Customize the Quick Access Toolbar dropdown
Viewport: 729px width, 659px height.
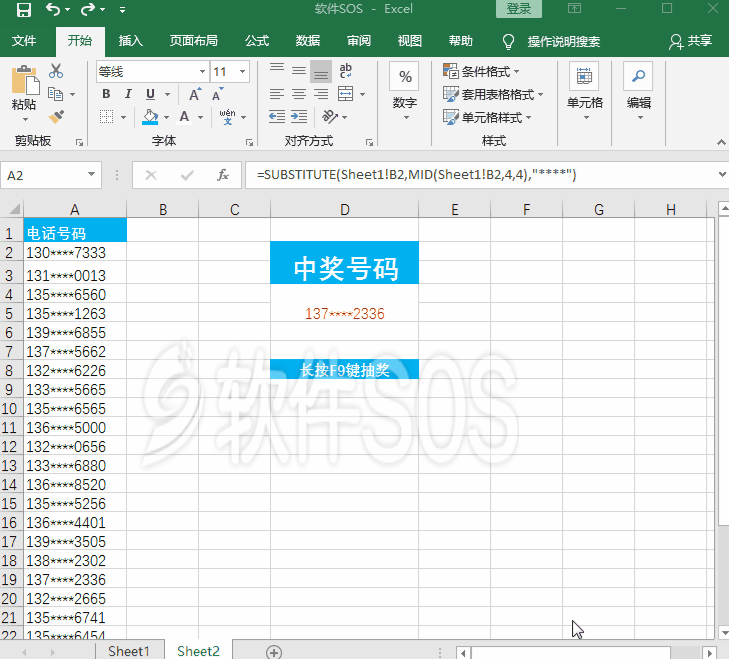(x=122, y=10)
